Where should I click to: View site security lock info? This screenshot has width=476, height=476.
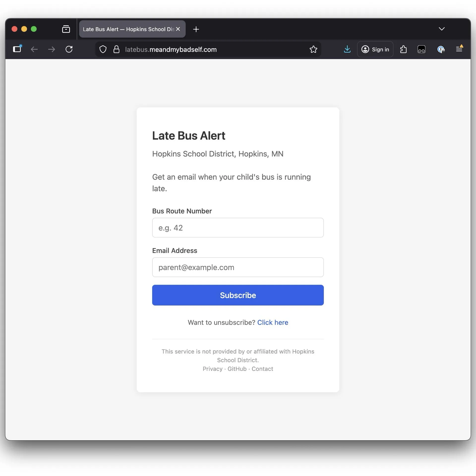[x=116, y=49]
